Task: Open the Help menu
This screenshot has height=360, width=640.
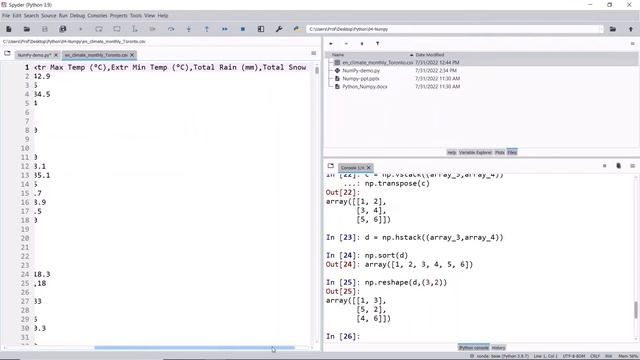Action: (163, 16)
